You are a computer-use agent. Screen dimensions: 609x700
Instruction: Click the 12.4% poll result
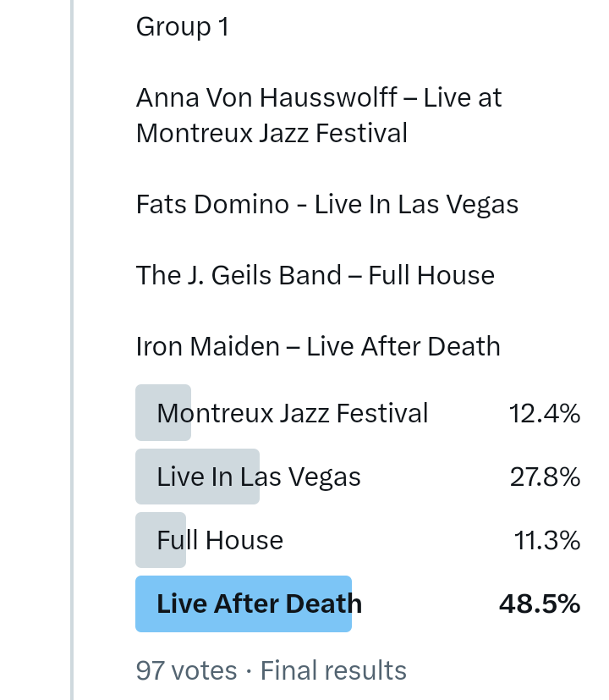coord(544,413)
